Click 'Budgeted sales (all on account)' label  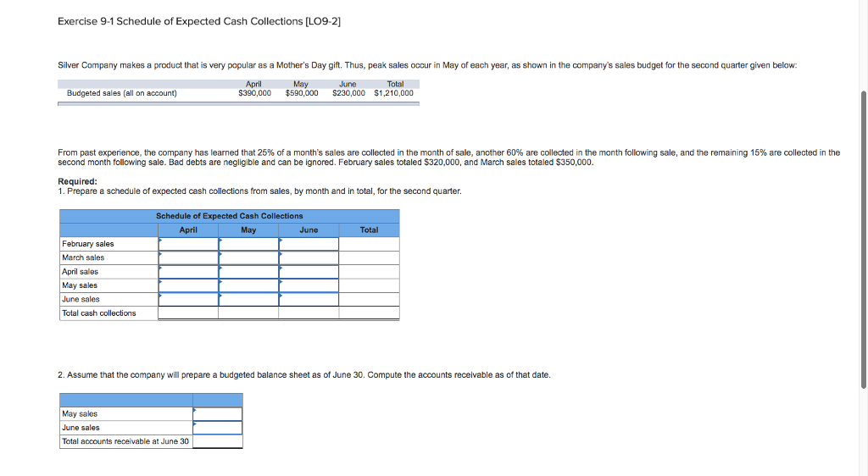(122, 93)
